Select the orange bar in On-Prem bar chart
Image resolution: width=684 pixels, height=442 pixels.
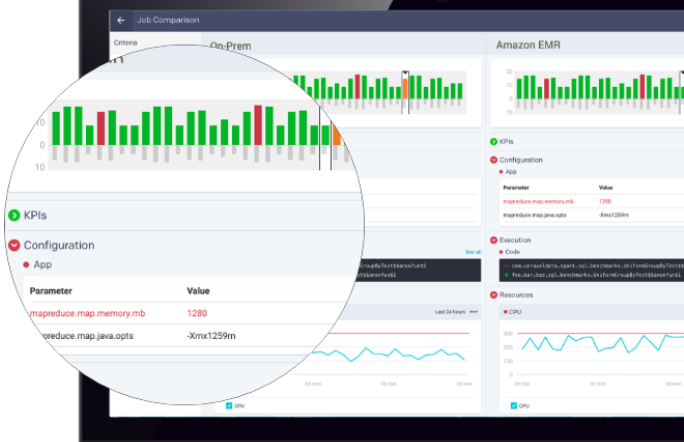coord(405,89)
